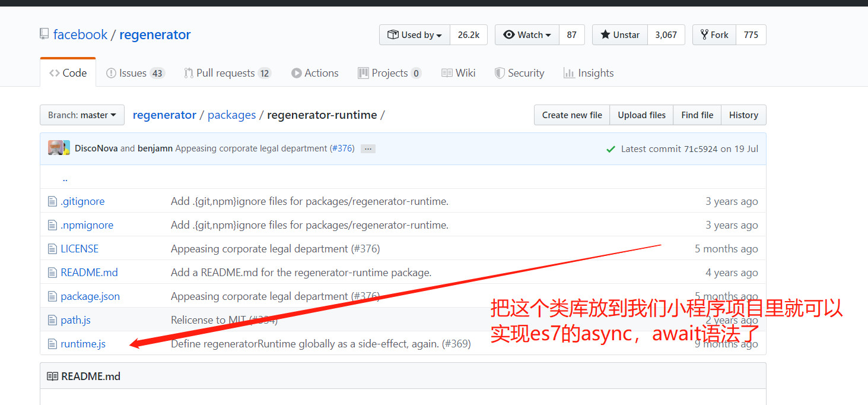Click the Unstar button

[x=620, y=35]
